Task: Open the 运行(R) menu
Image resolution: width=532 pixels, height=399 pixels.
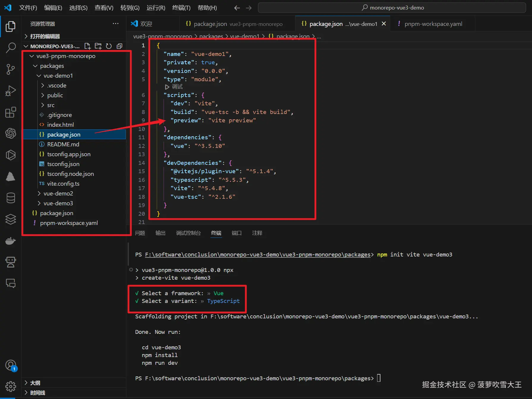Action: [x=156, y=8]
